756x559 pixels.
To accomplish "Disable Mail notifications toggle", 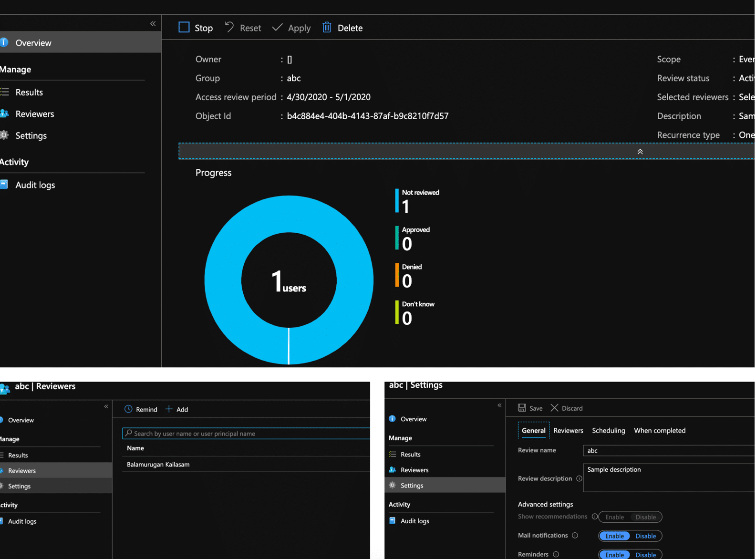I will pyautogui.click(x=645, y=536).
